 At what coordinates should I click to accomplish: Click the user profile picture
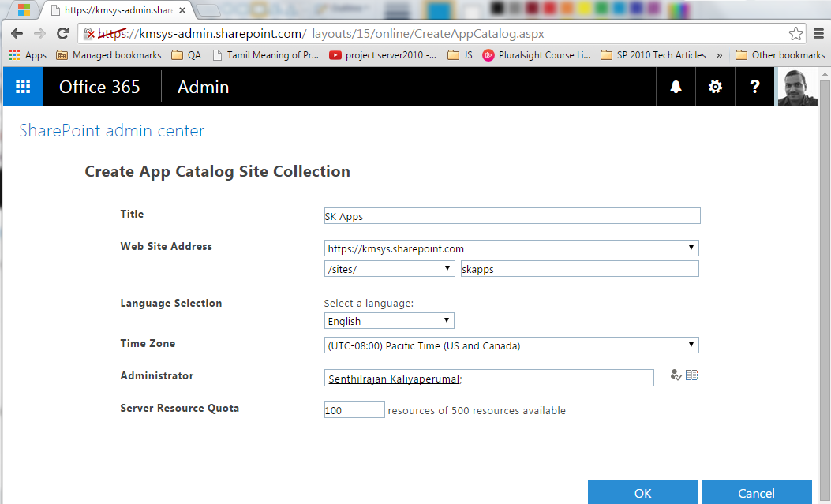(795, 87)
